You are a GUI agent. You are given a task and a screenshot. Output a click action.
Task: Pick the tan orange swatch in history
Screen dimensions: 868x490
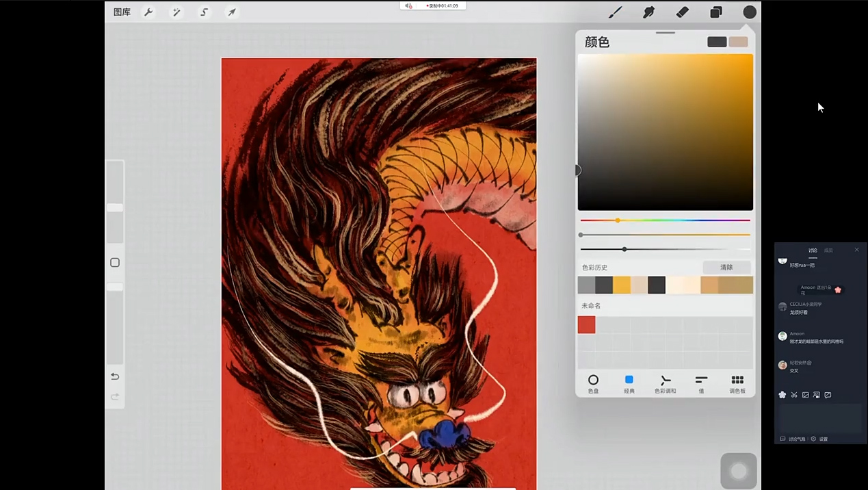[709, 285]
